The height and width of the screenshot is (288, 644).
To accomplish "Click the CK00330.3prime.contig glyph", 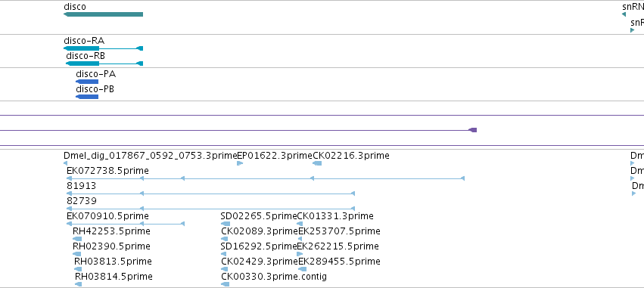I will tap(225, 284).
